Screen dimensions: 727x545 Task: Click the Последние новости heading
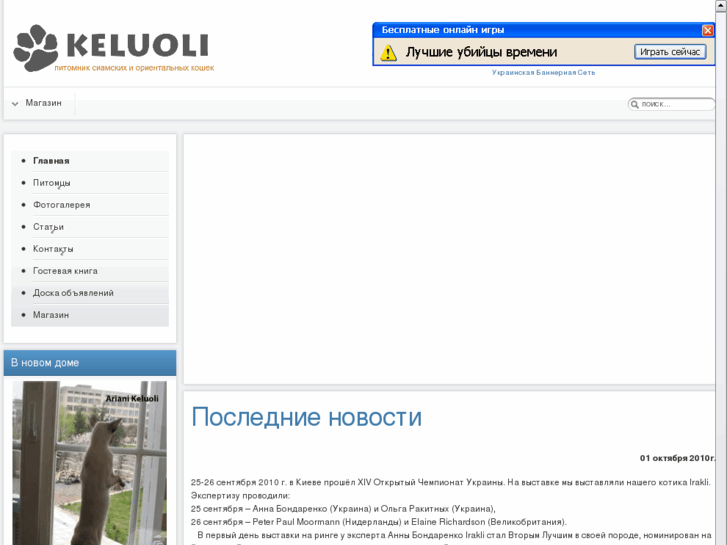click(306, 417)
